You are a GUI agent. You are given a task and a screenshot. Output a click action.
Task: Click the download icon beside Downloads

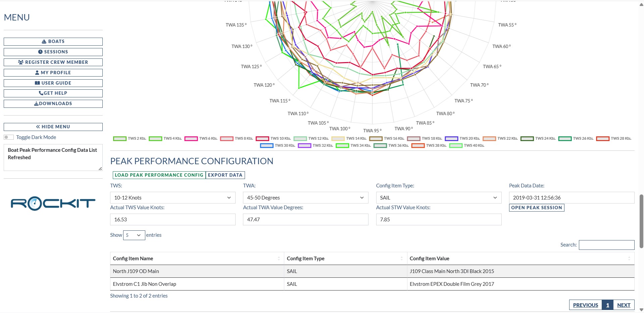36,104
